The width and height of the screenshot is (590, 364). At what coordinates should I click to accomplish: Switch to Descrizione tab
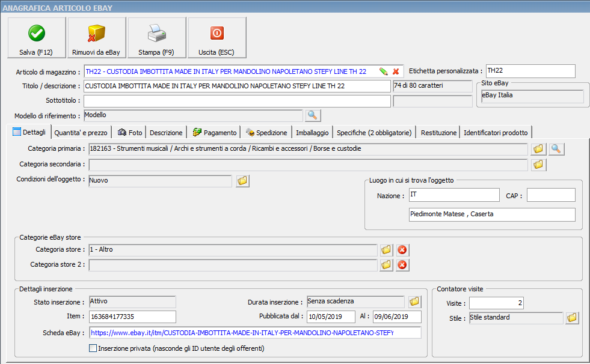click(166, 133)
